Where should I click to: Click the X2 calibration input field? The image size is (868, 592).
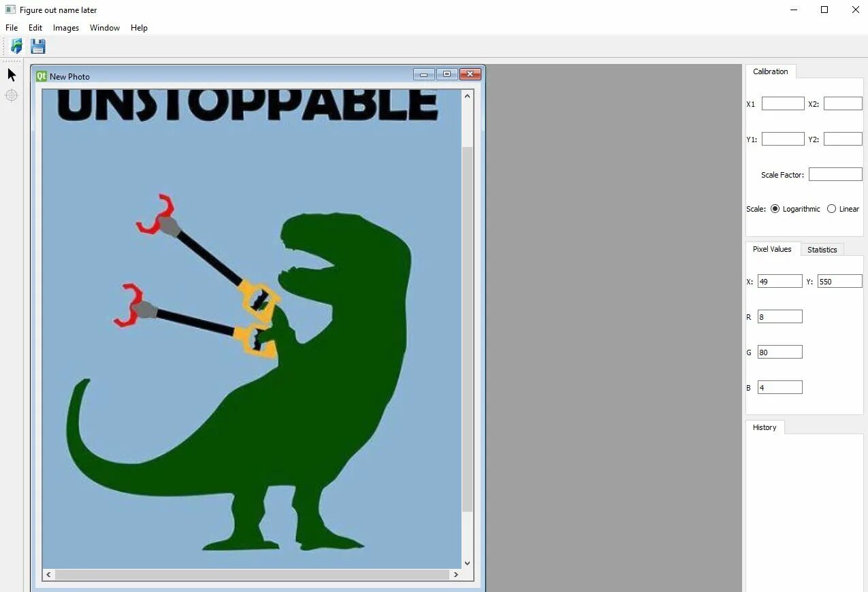(x=843, y=103)
